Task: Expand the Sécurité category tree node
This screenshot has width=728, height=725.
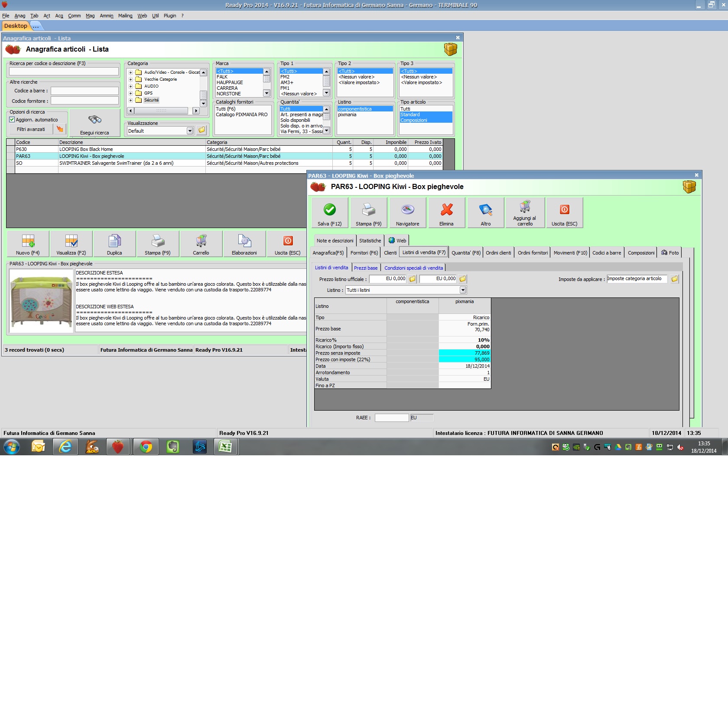Action: point(130,100)
